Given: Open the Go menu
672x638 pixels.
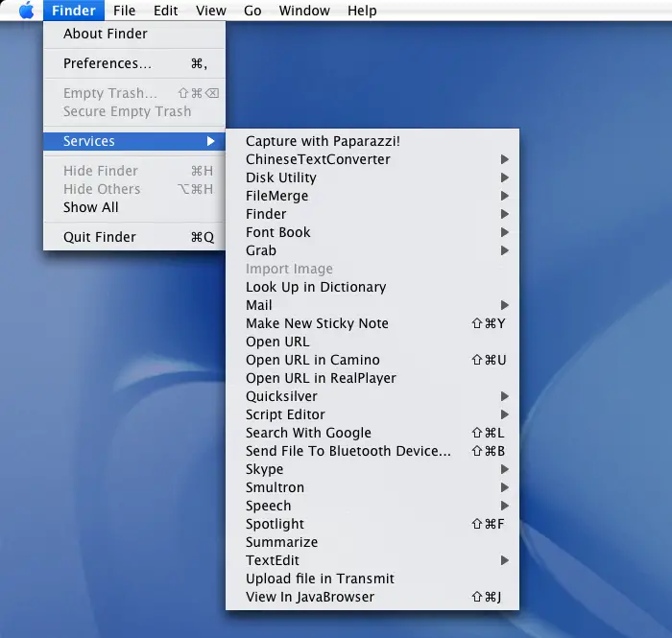Looking at the screenshot, I should pos(252,11).
